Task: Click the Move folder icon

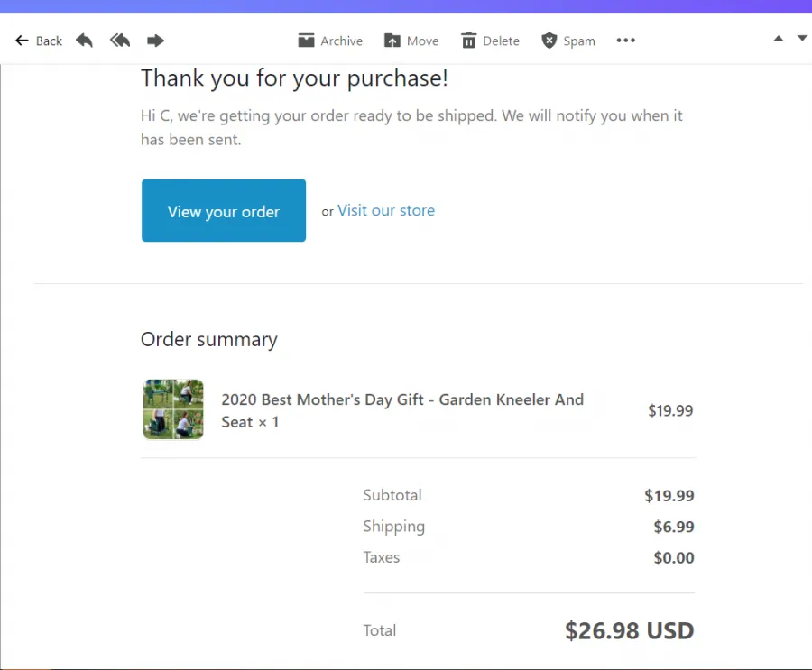Action: pos(392,41)
